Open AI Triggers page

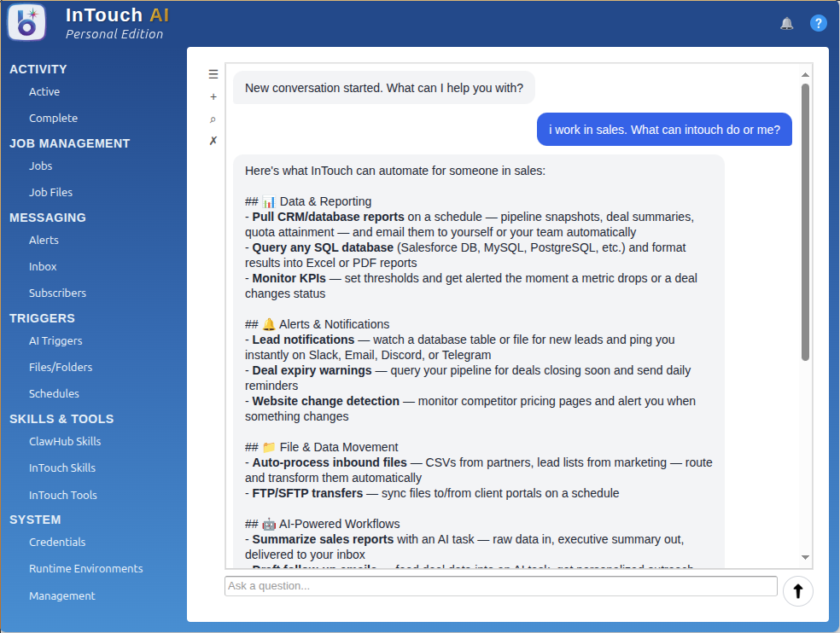(55, 340)
